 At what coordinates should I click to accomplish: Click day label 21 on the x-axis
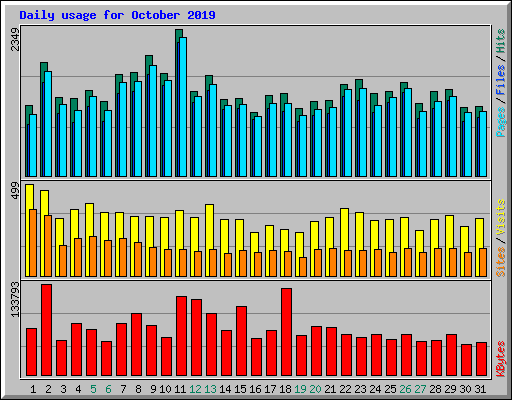point(330,389)
